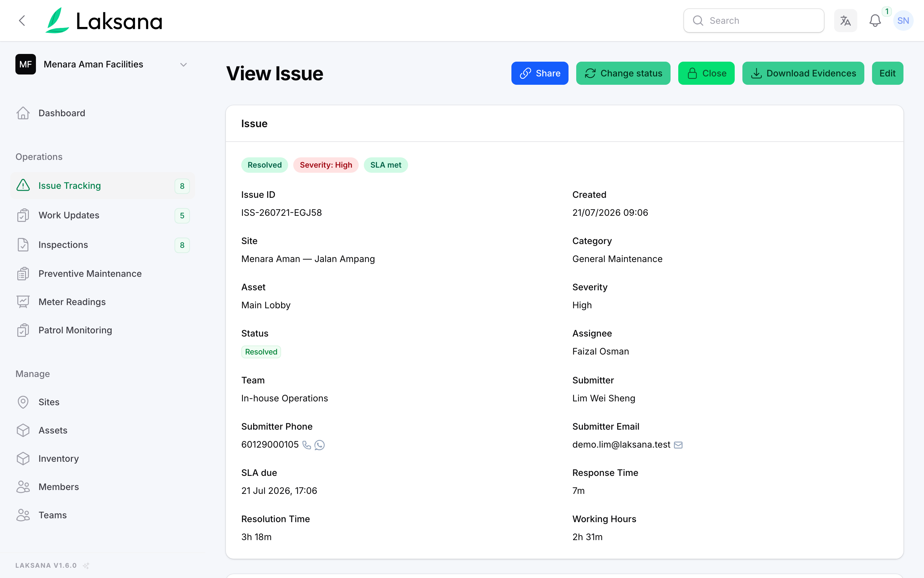Open the notifications bell
Screen dimensions: 924x578
(875, 21)
